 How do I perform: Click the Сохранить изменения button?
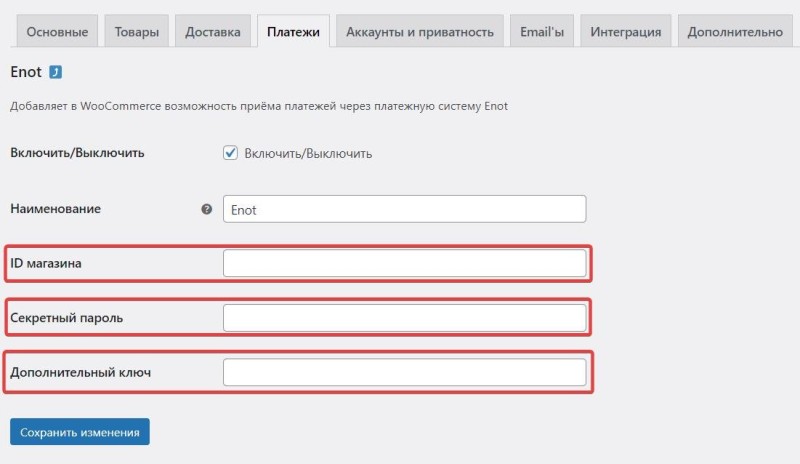(x=80, y=432)
